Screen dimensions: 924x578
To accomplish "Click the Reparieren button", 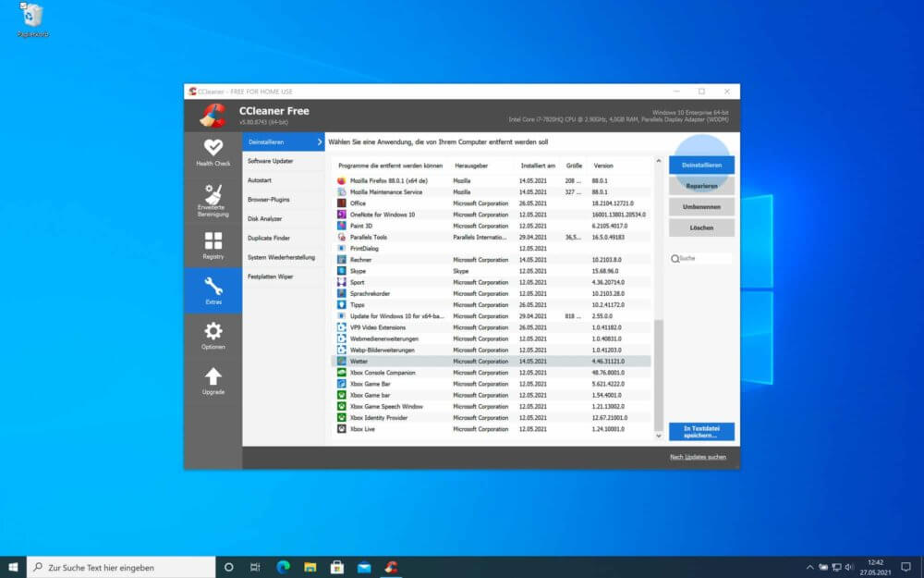I will pos(701,187).
